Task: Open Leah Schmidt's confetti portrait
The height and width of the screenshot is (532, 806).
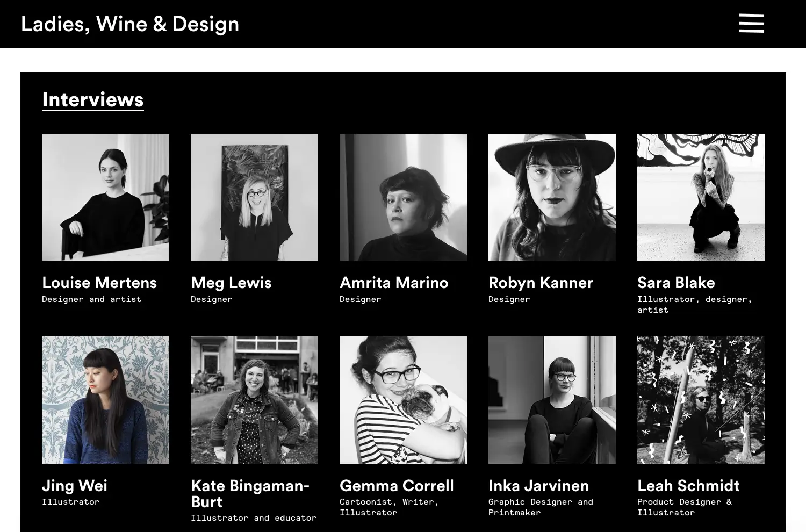Action: (701, 400)
